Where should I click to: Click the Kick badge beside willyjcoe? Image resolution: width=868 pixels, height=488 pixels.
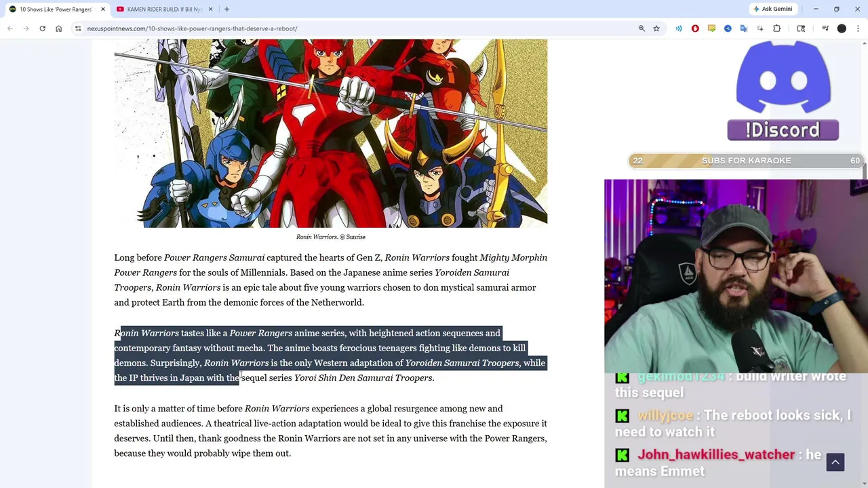tap(623, 415)
